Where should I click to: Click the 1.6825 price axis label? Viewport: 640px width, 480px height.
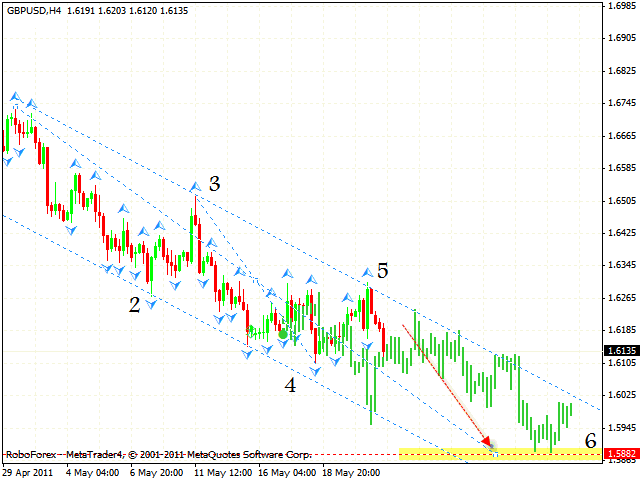pyautogui.click(x=622, y=71)
